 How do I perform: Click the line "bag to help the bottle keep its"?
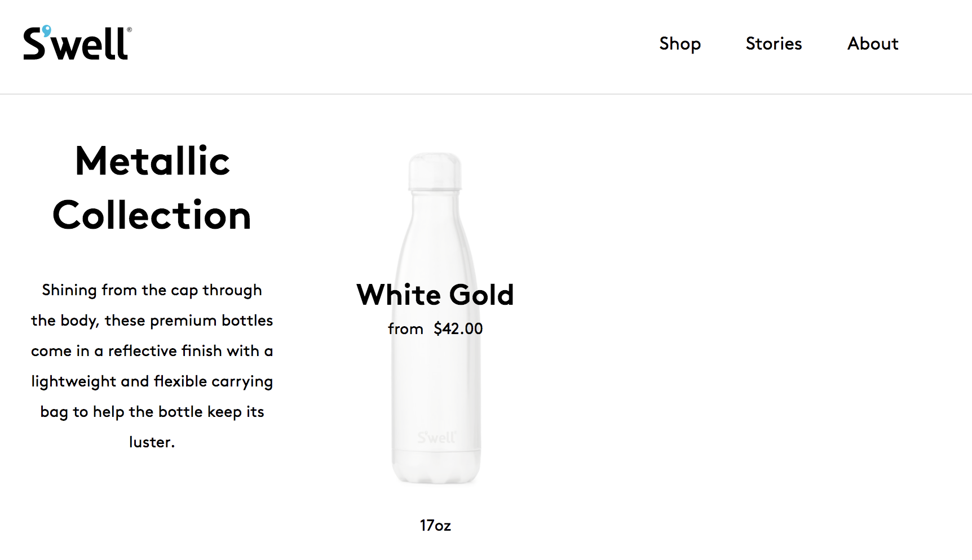[x=152, y=412]
